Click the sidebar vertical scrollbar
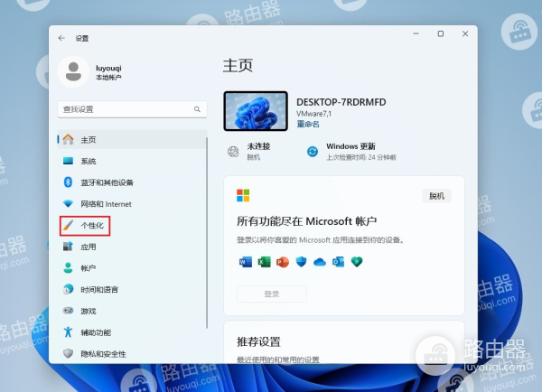This screenshot has height=392, width=542. (207, 232)
